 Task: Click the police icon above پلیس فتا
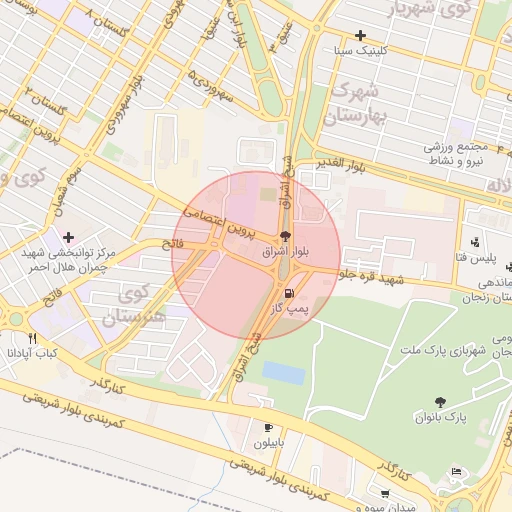click(x=475, y=242)
